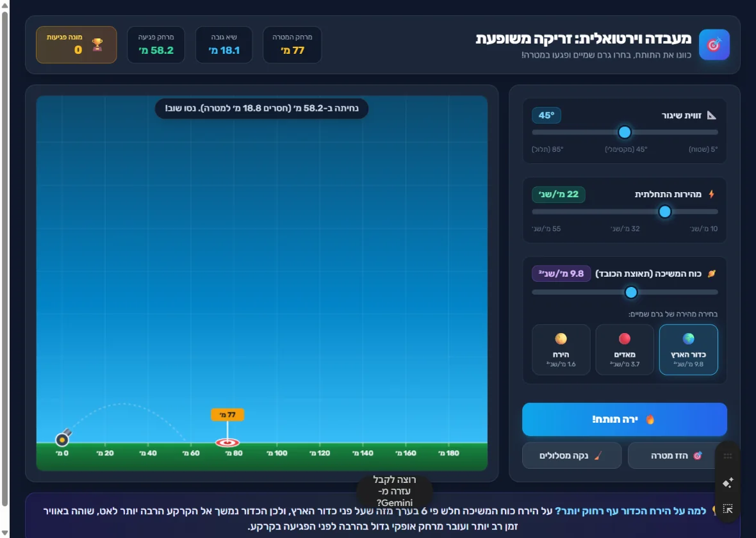This screenshot has height=538, width=756.
Task: Select Moon (הירח) gravity preset
Action: tap(561, 350)
